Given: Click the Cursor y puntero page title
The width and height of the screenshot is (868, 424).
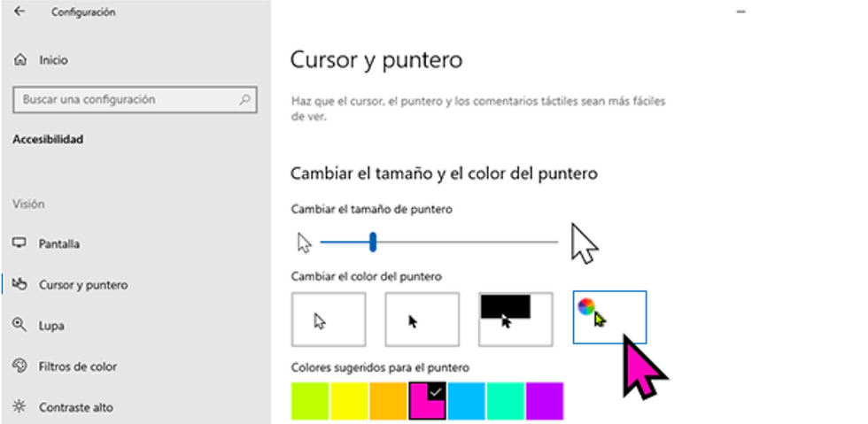Looking at the screenshot, I should click(376, 60).
